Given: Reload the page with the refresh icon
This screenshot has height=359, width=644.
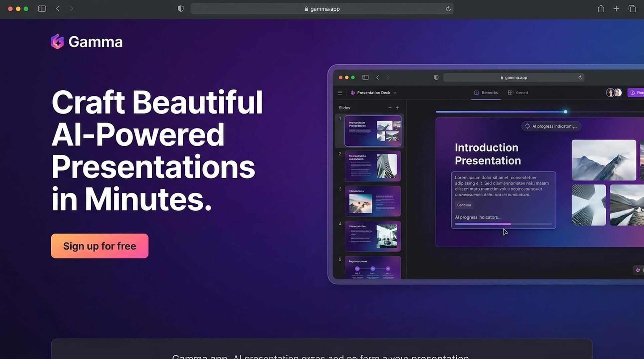Looking at the screenshot, I should tap(448, 9).
